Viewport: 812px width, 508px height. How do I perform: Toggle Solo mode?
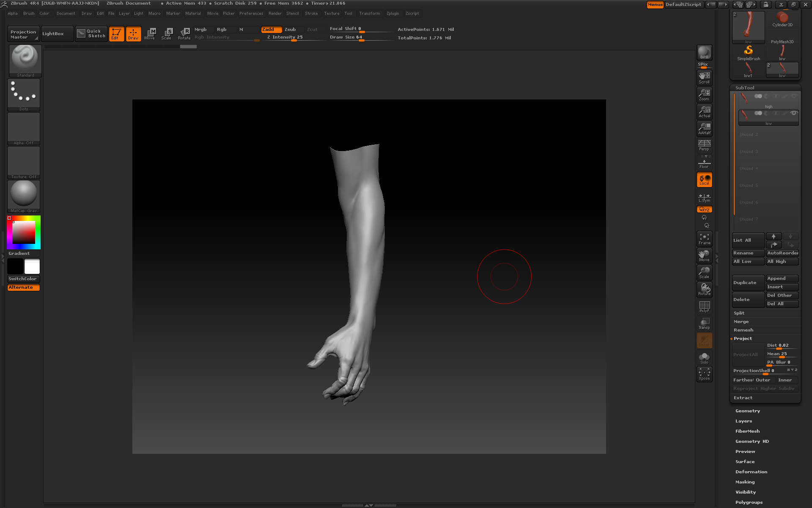pos(704,358)
